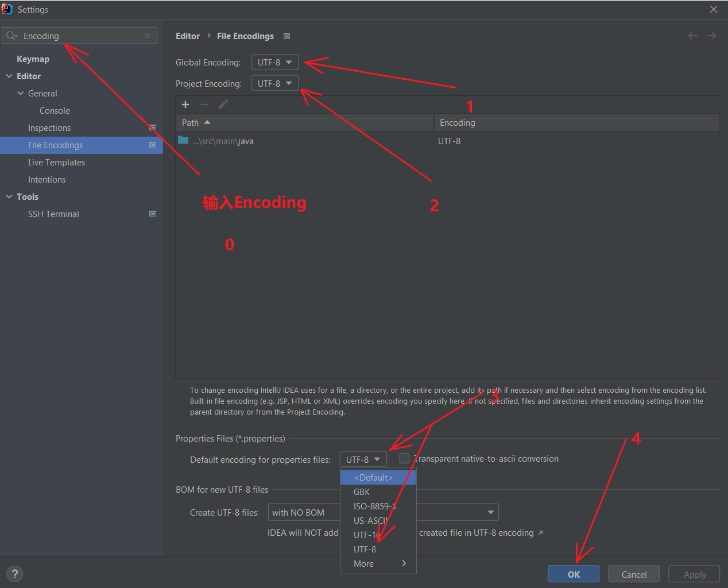Add a path with the plus icon
Screen dimensions: 728x588
185,104
